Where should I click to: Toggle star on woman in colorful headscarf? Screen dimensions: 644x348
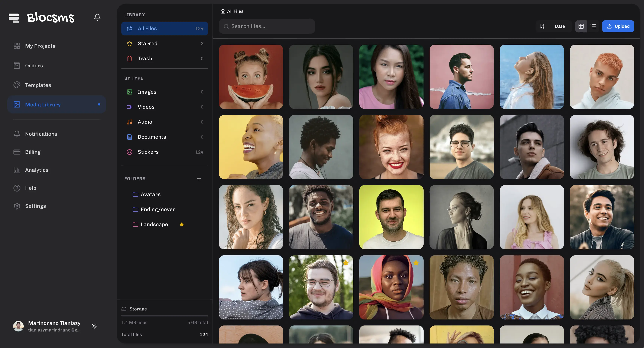(x=416, y=262)
